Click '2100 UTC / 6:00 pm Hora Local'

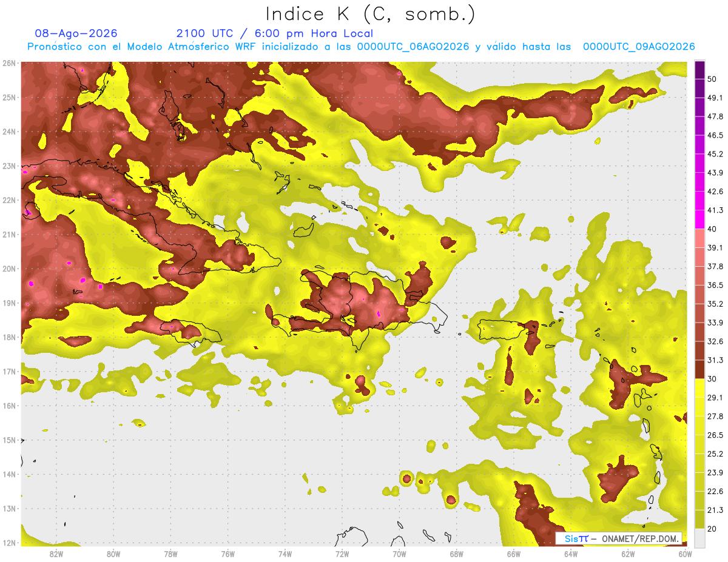[x=275, y=33]
